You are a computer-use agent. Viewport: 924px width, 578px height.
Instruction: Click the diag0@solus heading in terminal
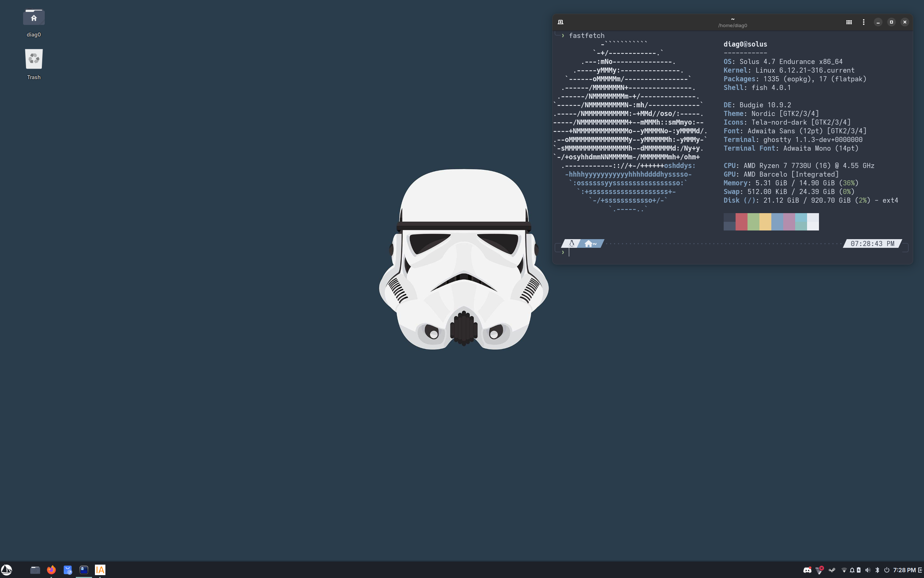click(x=745, y=44)
